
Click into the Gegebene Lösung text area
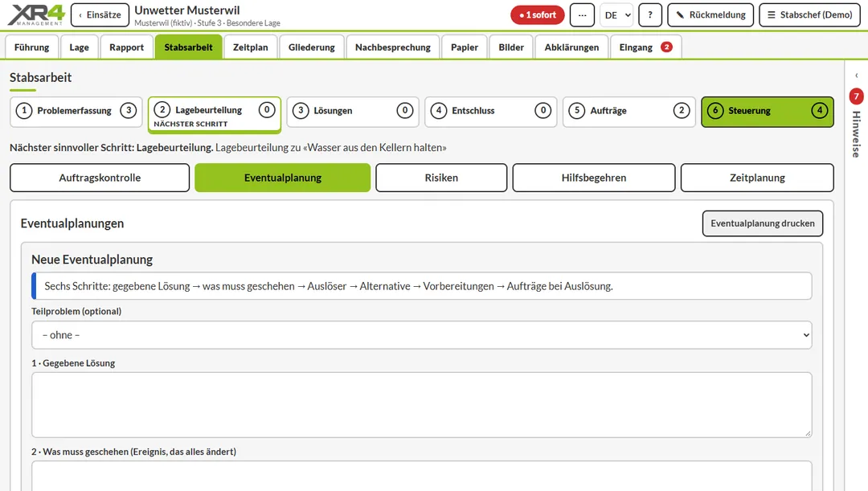click(422, 405)
